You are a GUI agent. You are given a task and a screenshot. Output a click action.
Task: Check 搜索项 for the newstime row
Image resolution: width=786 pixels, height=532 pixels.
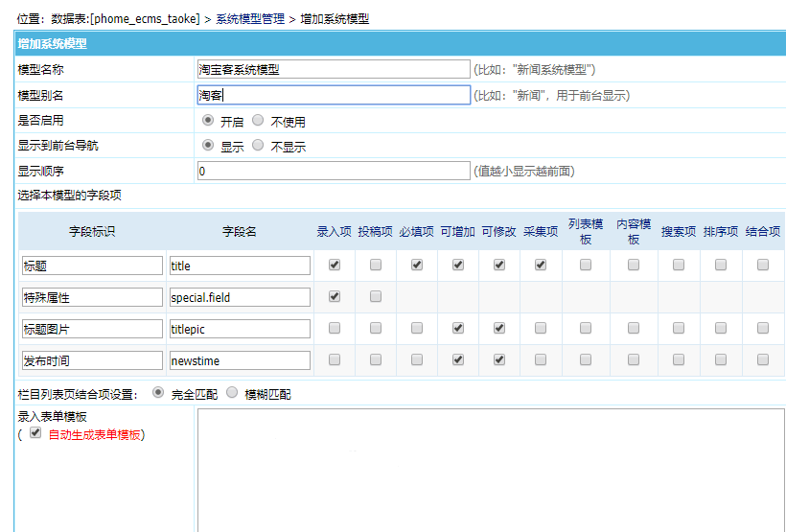click(679, 359)
